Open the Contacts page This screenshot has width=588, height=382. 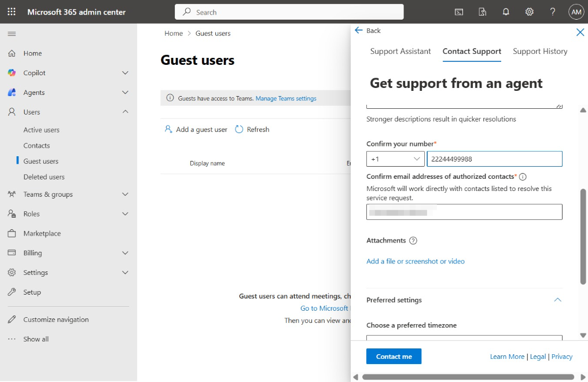[36, 145]
